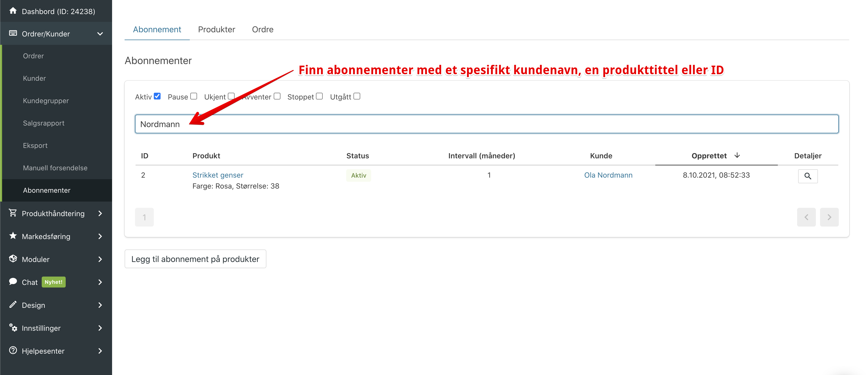Expand the Hjelpesenter menu chevron
This screenshot has height=375, width=868.
[100, 351]
